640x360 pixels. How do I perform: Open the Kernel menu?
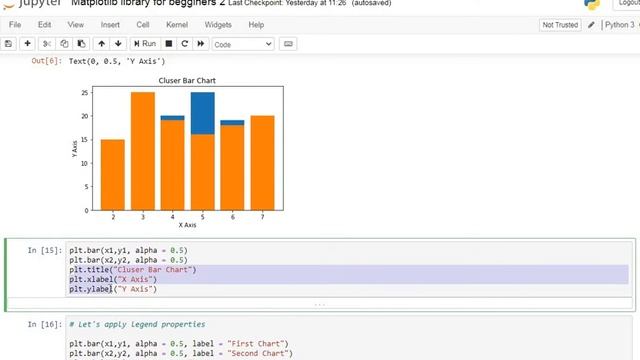177,25
